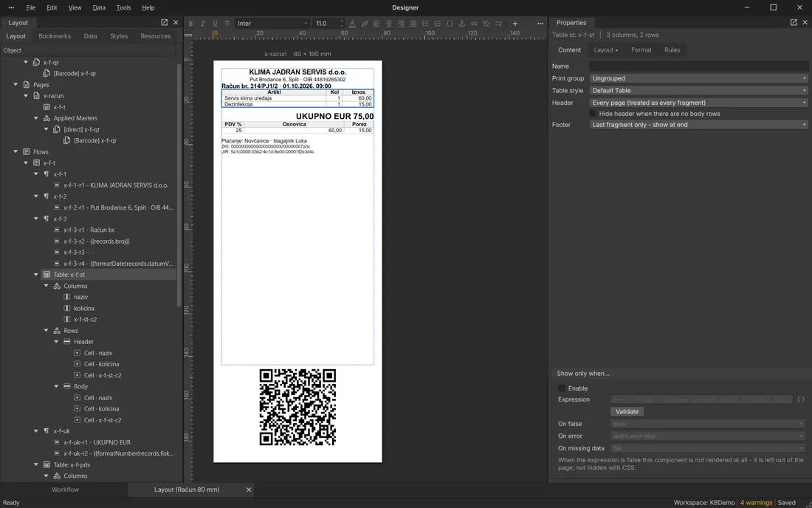Select the kolicina column tree item

(83, 308)
